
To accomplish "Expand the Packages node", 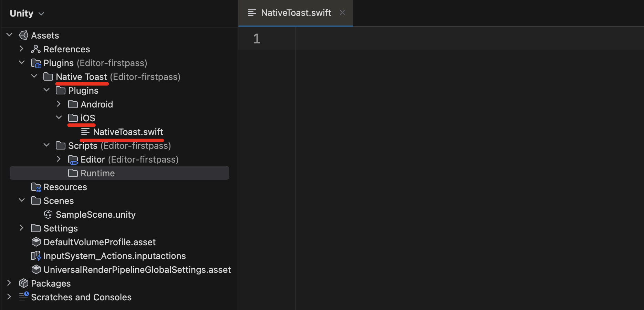I will point(10,283).
